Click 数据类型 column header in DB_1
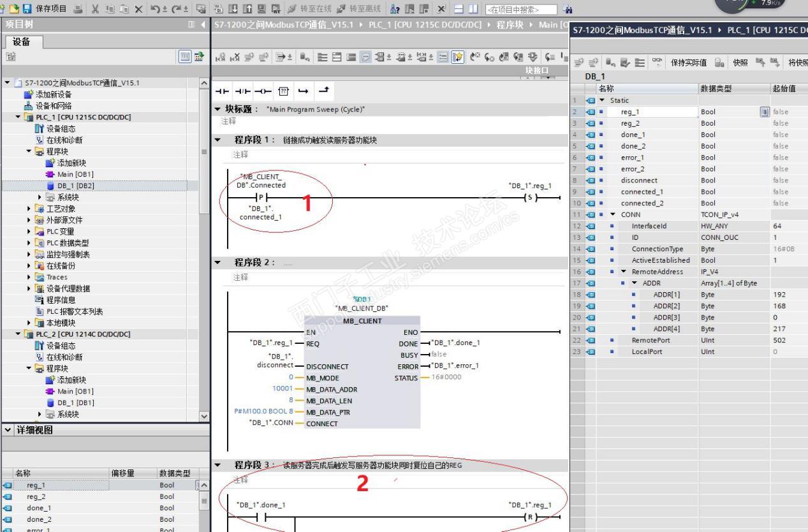 [x=733, y=89]
